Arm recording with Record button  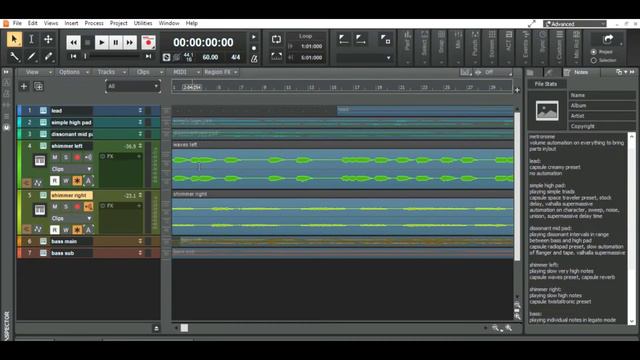tap(148, 42)
